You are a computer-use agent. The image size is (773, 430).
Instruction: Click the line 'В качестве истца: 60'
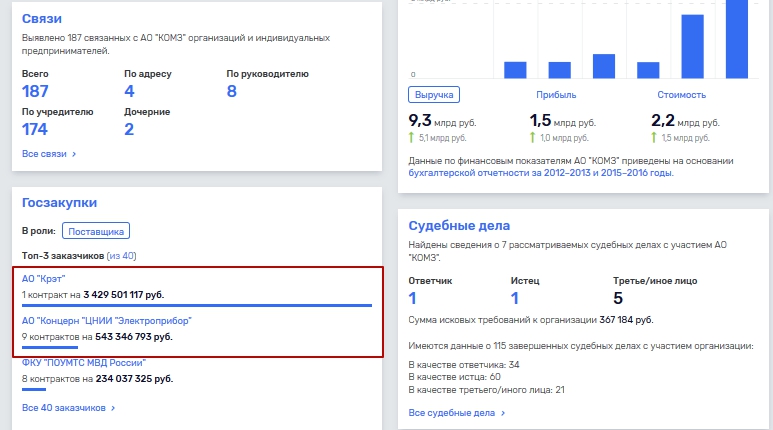[455, 377]
